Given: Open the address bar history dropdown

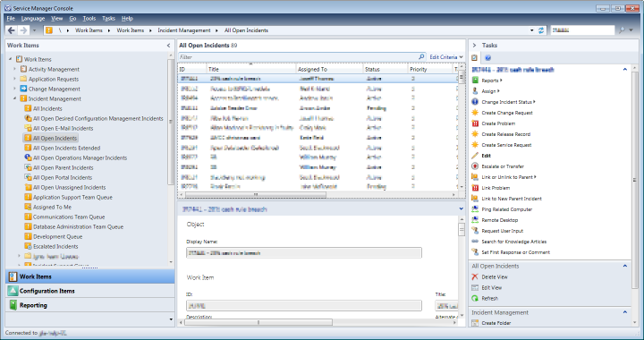Looking at the screenshot, I should click(532, 30).
